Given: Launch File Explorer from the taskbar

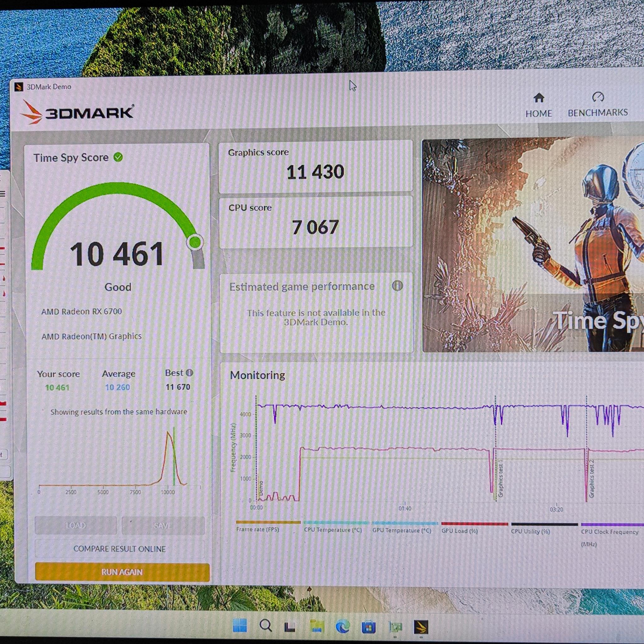Looking at the screenshot, I should [316, 626].
